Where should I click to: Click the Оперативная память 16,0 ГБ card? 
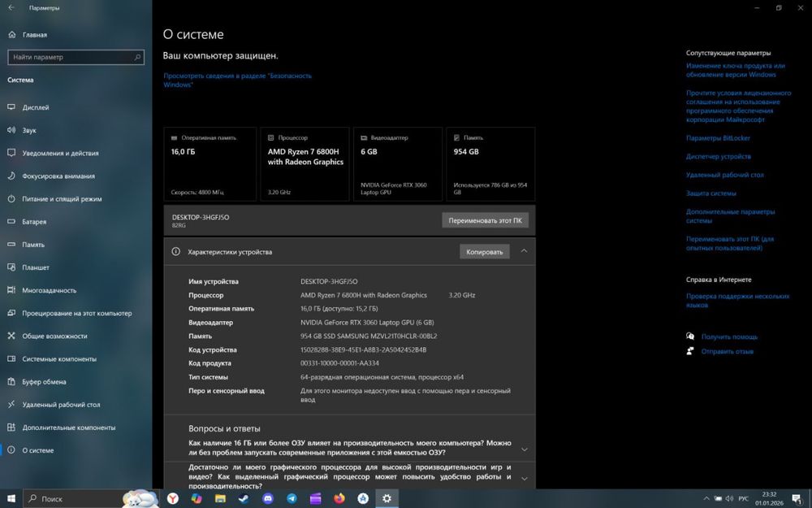coord(209,164)
